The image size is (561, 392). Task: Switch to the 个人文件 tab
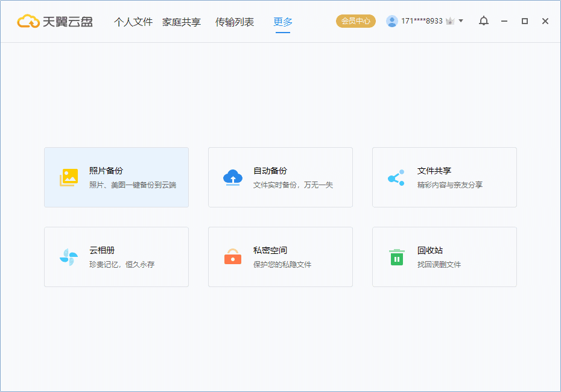134,21
